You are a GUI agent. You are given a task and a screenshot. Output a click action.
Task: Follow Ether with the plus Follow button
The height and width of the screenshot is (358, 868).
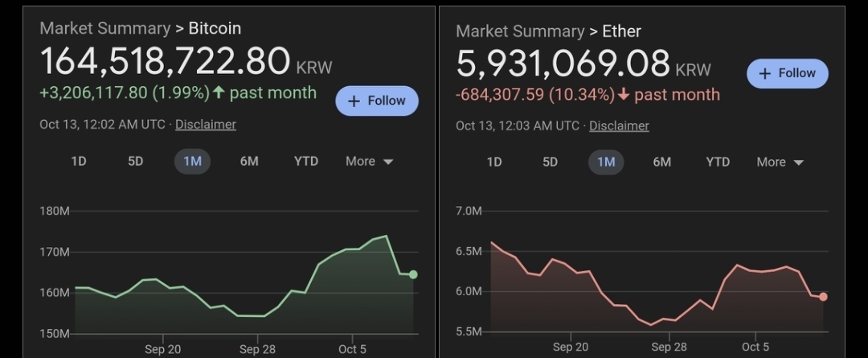tap(787, 73)
